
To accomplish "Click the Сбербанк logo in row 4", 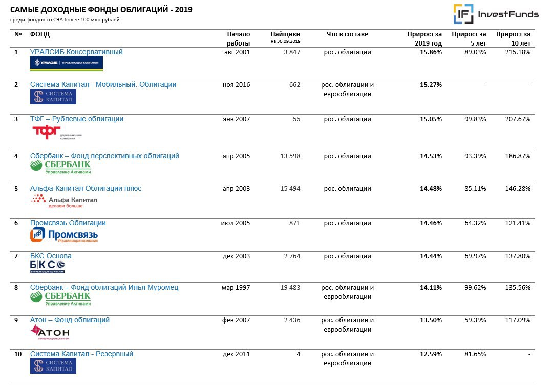I will [x=60, y=167].
